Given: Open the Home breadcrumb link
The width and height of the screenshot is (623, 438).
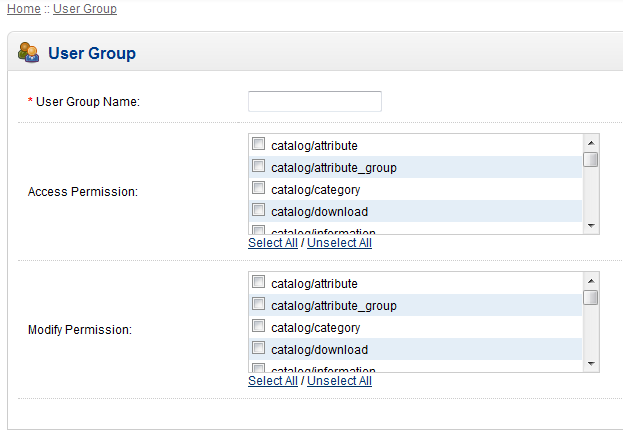Looking at the screenshot, I should click(23, 9).
